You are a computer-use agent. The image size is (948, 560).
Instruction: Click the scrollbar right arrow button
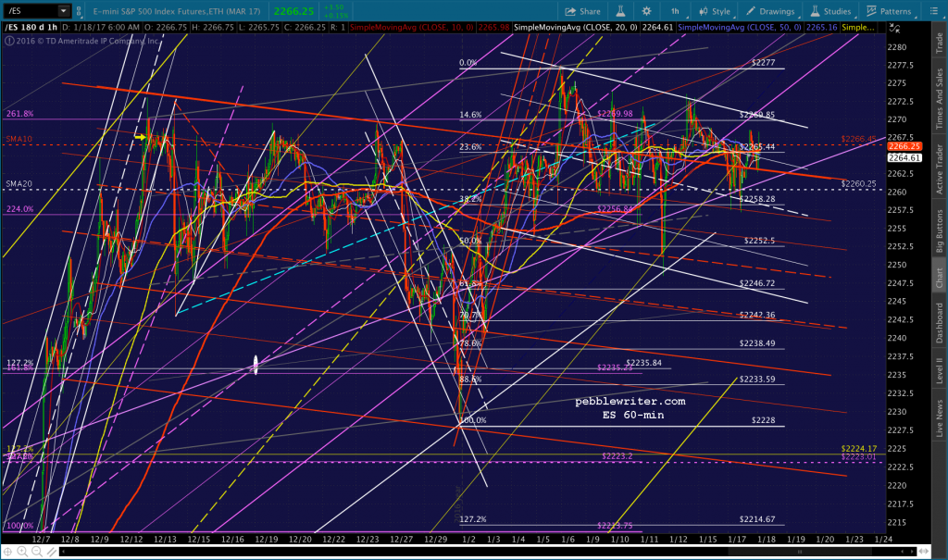pyautogui.click(x=914, y=552)
